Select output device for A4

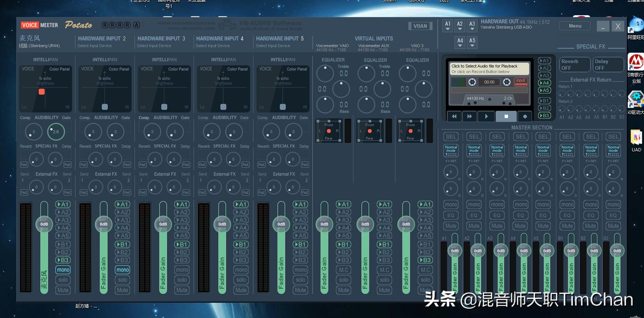coord(460,43)
